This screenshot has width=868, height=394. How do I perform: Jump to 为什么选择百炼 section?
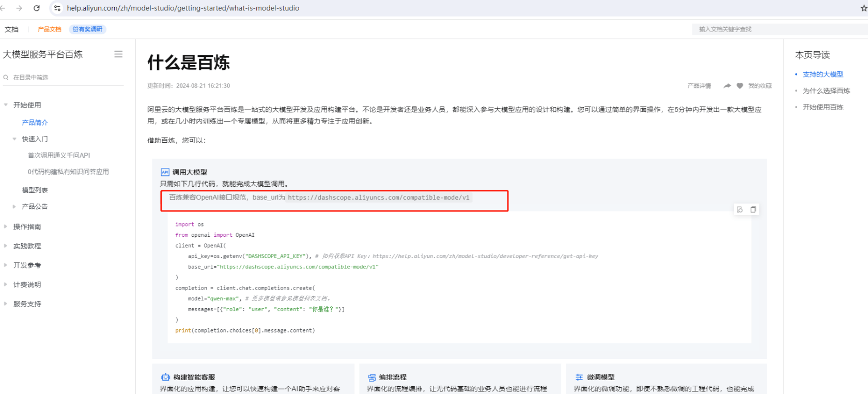click(x=826, y=90)
